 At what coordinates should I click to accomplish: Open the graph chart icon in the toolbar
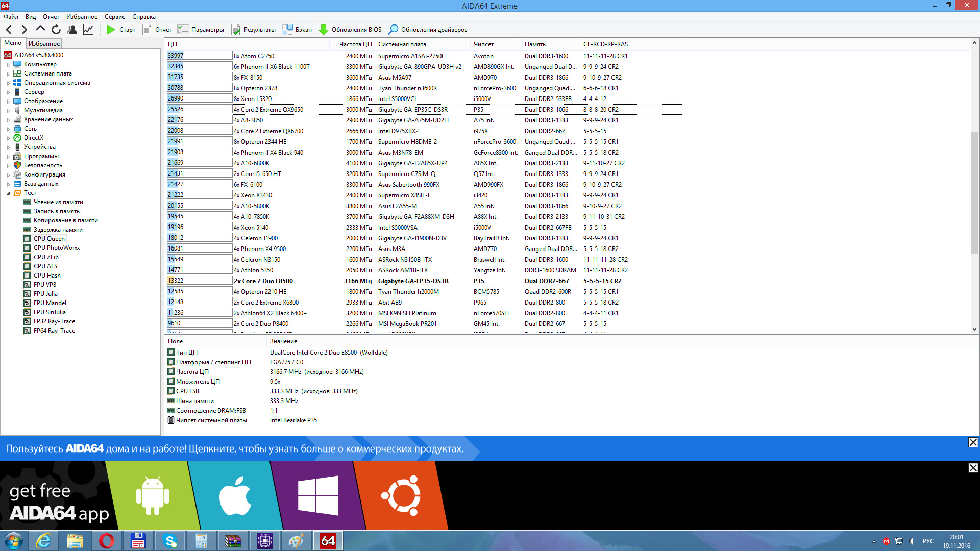pyautogui.click(x=88, y=30)
